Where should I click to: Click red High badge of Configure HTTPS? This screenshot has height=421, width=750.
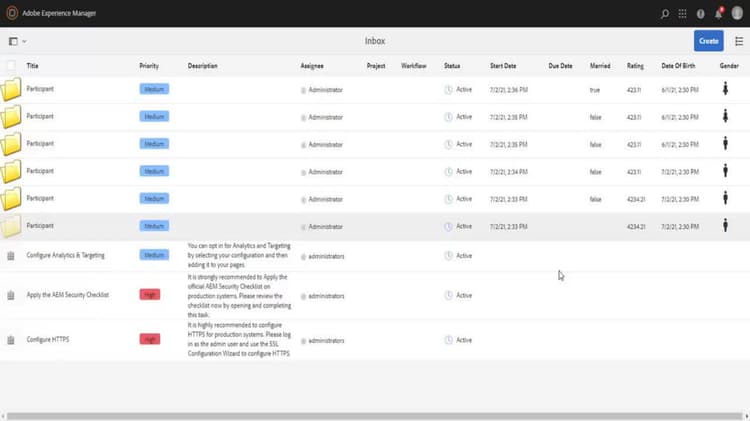pyautogui.click(x=150, y=339)
